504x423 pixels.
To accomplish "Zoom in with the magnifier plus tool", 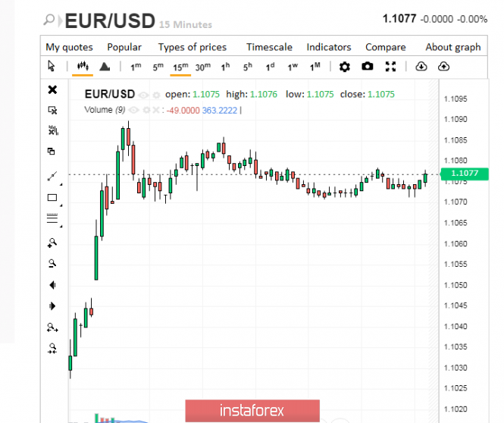I will (52, 243).
